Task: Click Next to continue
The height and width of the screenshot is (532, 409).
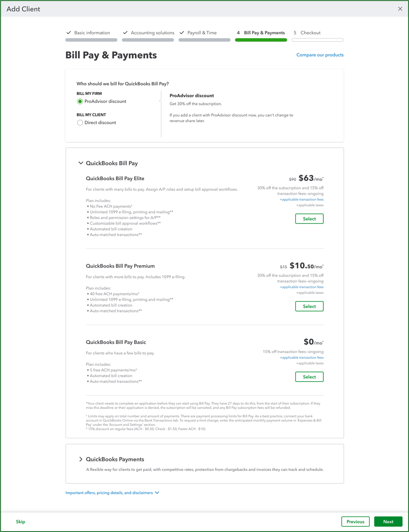Action: pos(388,522)
